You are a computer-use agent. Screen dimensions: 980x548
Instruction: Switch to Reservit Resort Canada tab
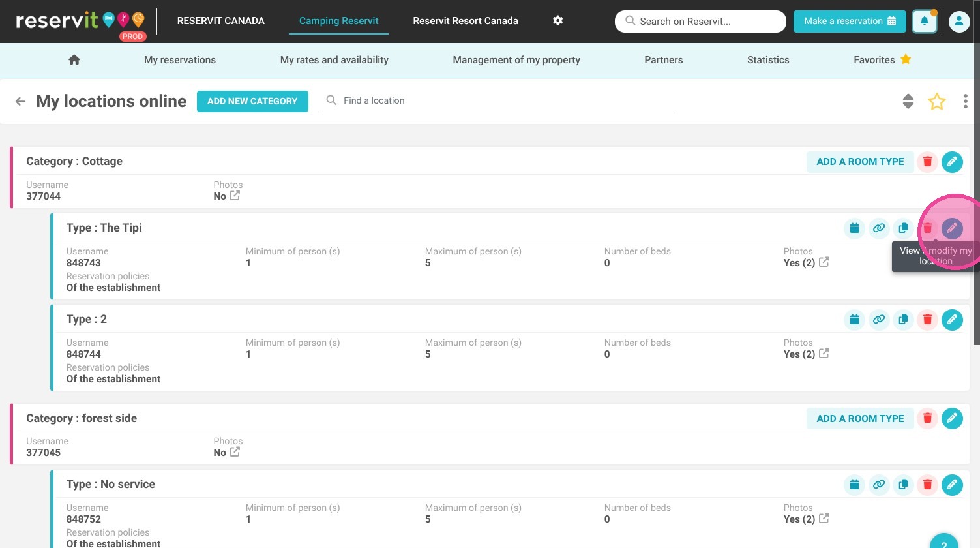[466, 21]
